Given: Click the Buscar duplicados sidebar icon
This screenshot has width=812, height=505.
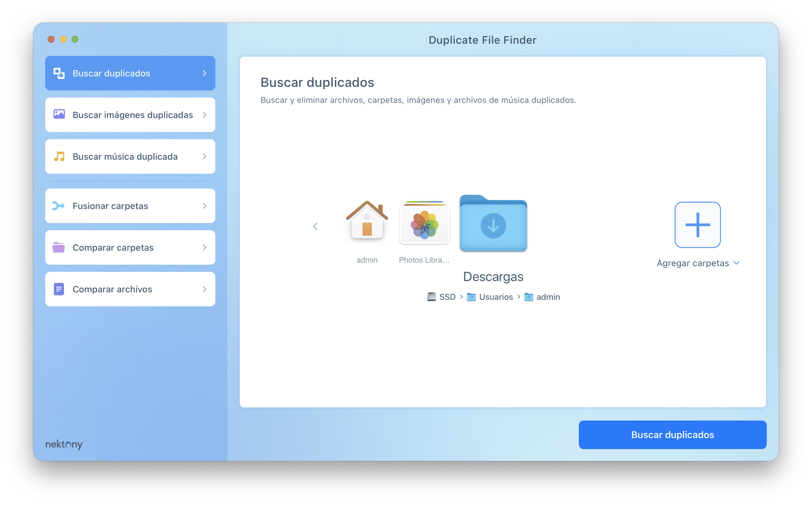Looking at the screenshot, I should [x=59, y=73].
